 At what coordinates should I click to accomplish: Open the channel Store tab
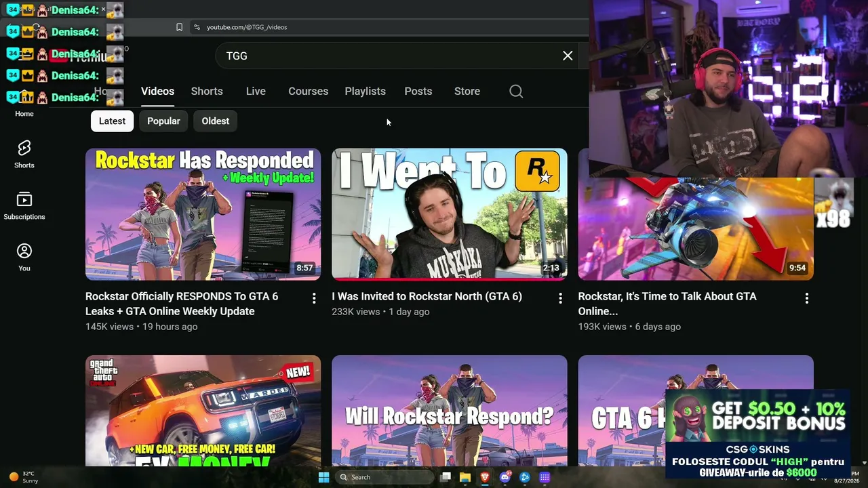467,91
